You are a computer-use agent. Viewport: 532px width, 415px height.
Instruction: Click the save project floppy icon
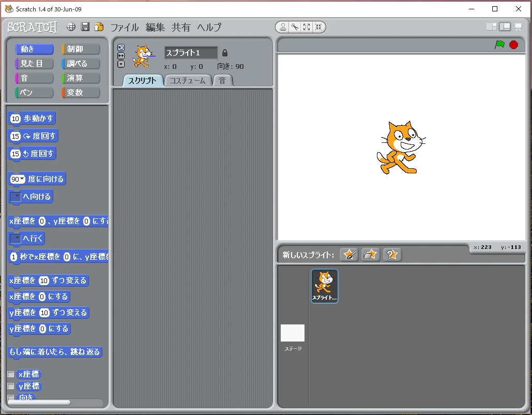(85, 27)
